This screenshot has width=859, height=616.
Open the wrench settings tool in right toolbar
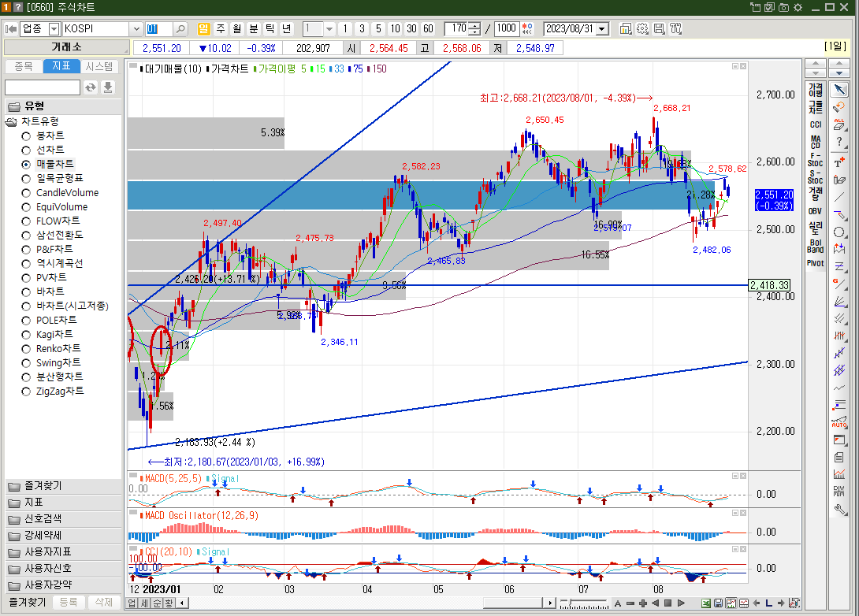(839, 510)
